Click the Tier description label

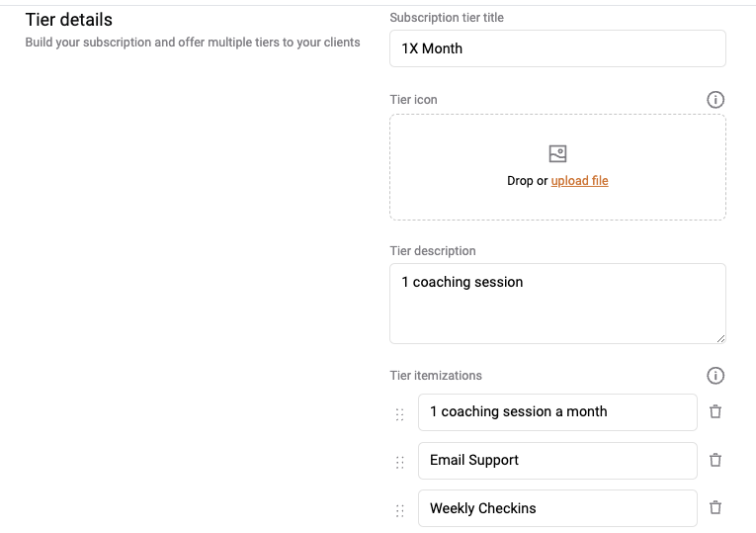pos(433,251)
